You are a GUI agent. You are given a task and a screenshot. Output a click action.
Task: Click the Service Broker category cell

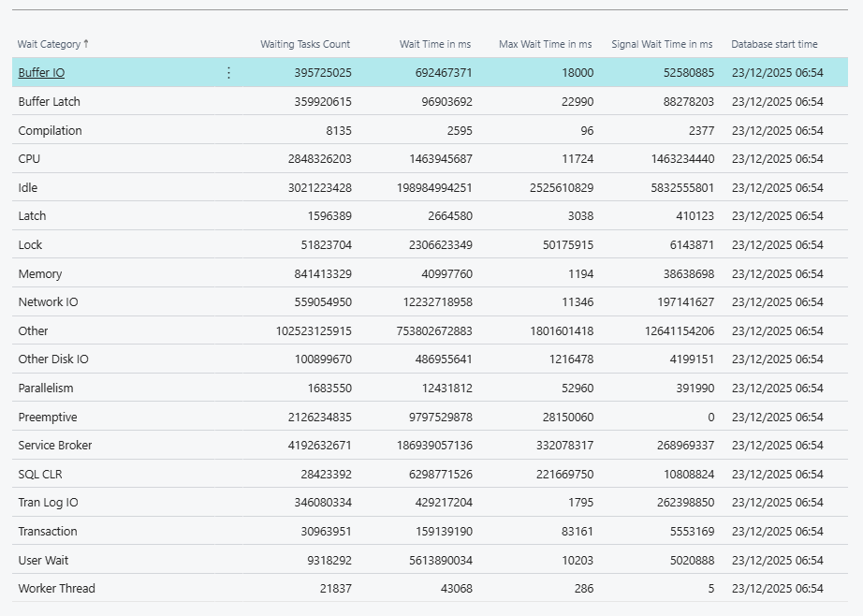[x=55, y=446]
